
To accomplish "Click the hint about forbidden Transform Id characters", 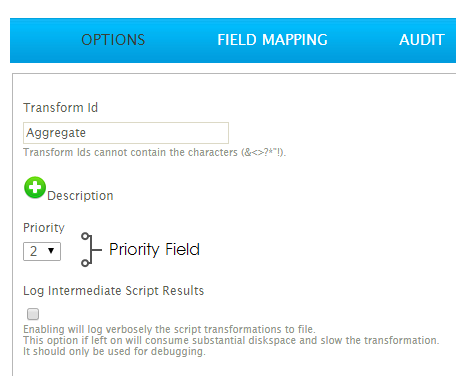I will 155,152.
